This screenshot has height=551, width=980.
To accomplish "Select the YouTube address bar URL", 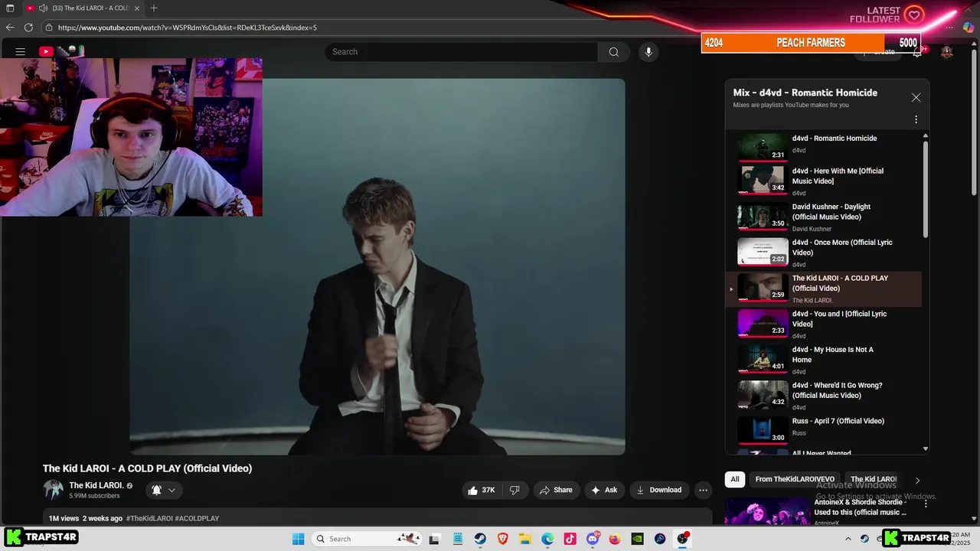I will tap(188, 28).
